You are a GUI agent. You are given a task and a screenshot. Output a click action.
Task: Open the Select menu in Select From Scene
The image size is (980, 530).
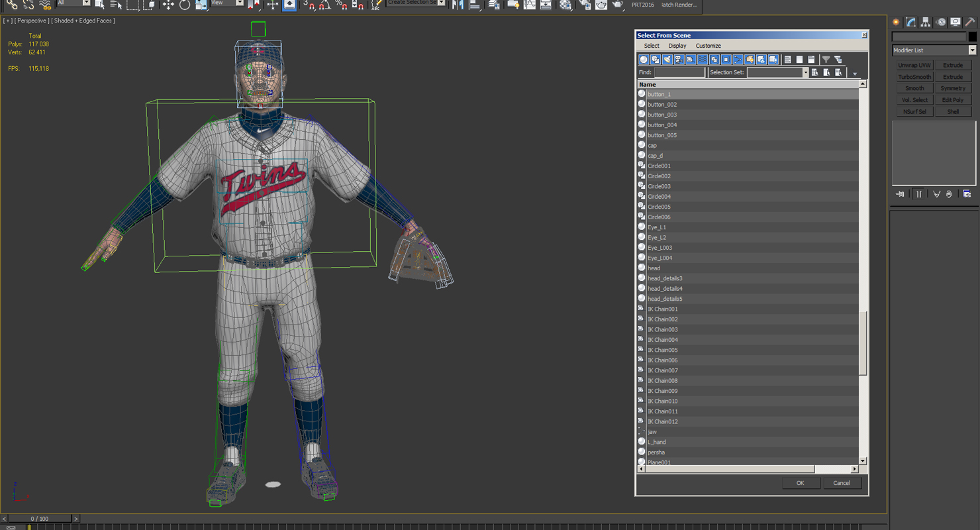652,46
